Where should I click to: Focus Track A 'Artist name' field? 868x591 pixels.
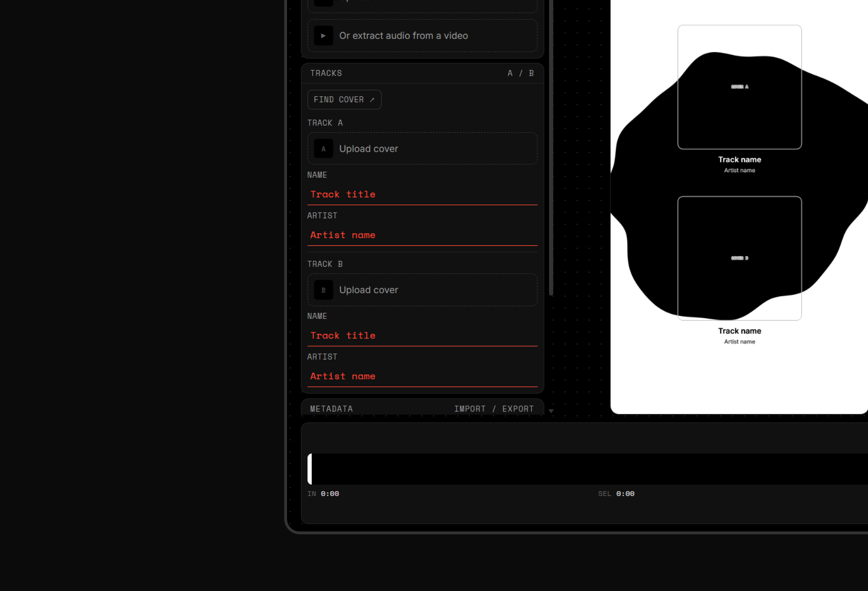tap(423, 235)
